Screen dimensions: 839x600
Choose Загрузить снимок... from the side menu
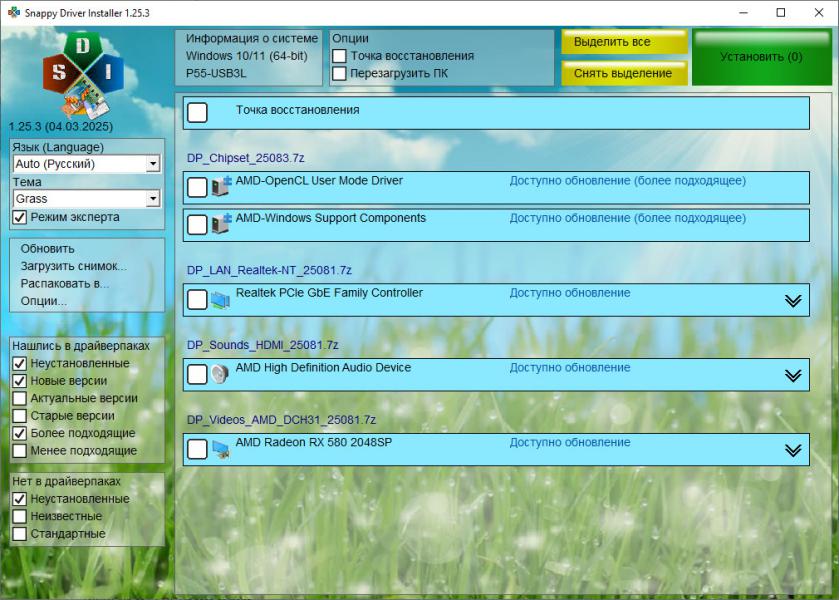(73, 266)
